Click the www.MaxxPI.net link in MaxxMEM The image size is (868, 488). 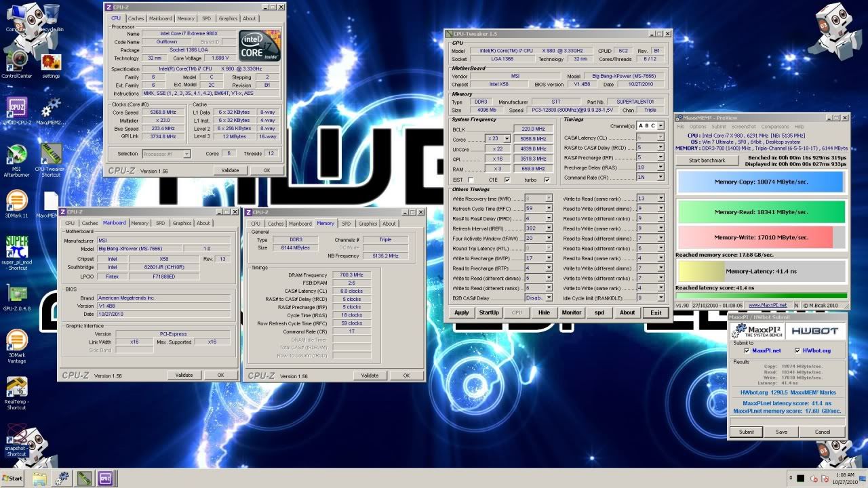[767, 305]
